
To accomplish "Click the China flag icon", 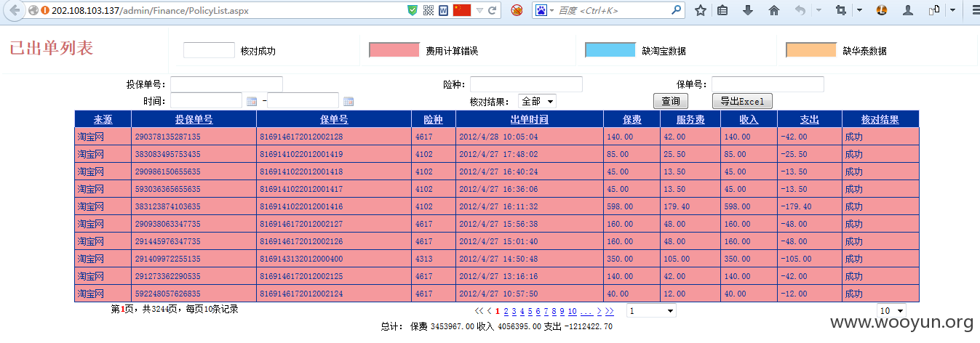I will 462,10.
